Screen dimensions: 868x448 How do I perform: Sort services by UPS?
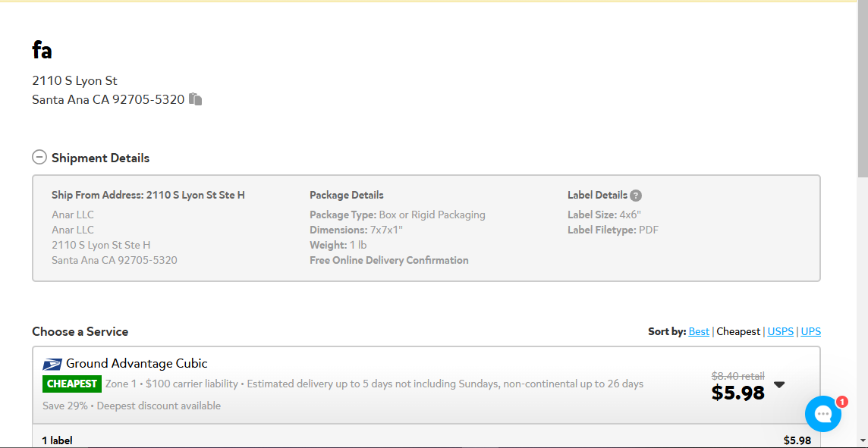[x=811, y=331]
